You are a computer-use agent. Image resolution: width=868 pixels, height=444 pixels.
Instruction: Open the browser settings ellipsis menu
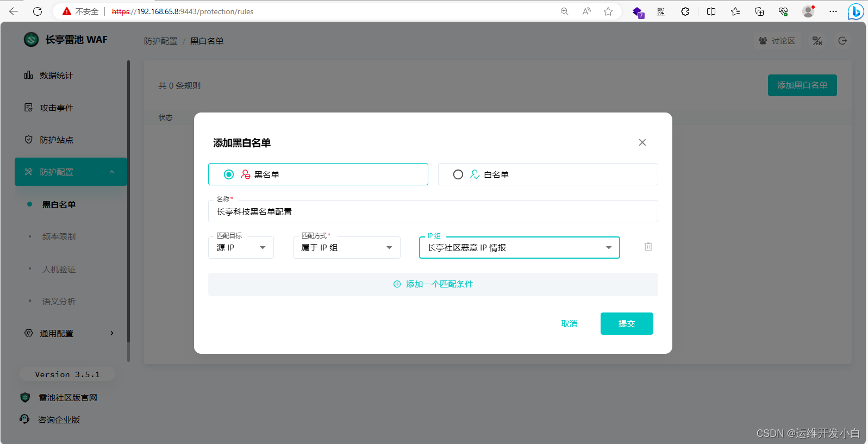point(833,11)
